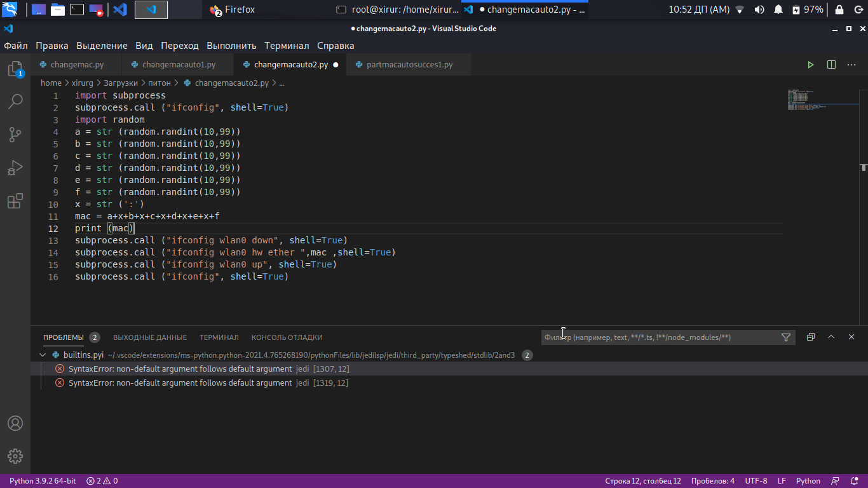868x488 pixels.
Task: Collapse all problems with the collapse icon
Action: [811, 337]
